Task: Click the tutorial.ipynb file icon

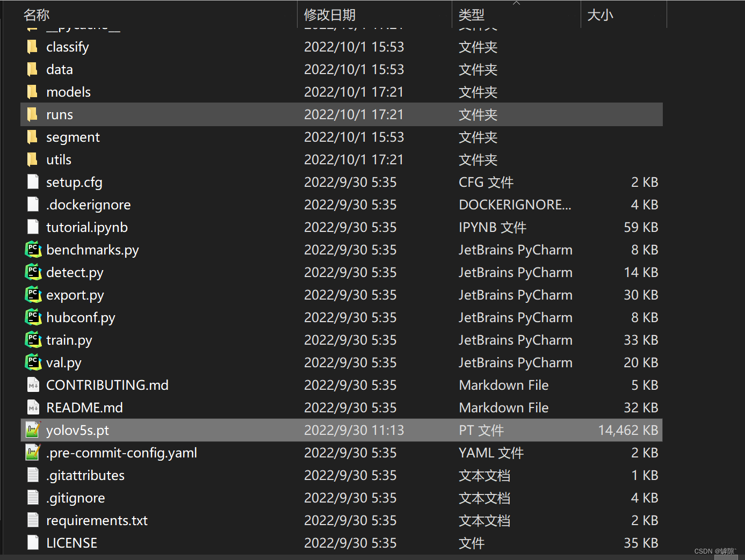Action: (33, 227)
